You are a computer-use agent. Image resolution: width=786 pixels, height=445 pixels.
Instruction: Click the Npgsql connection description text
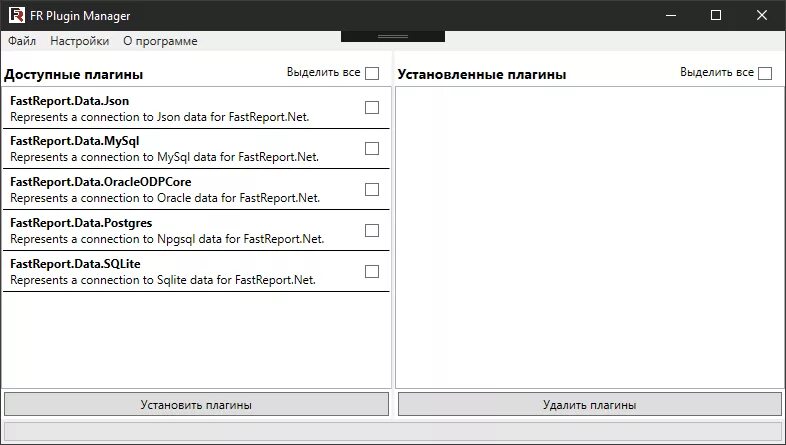[167, 239]
